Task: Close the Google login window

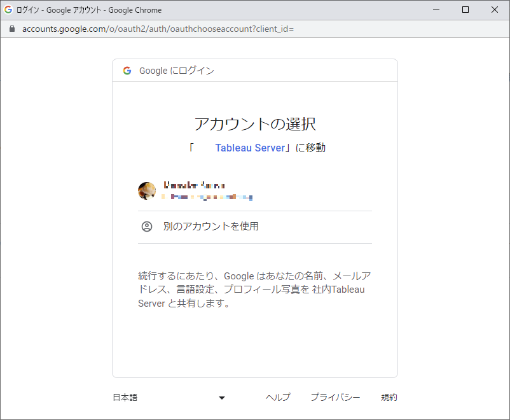Action: click(495, 10)
